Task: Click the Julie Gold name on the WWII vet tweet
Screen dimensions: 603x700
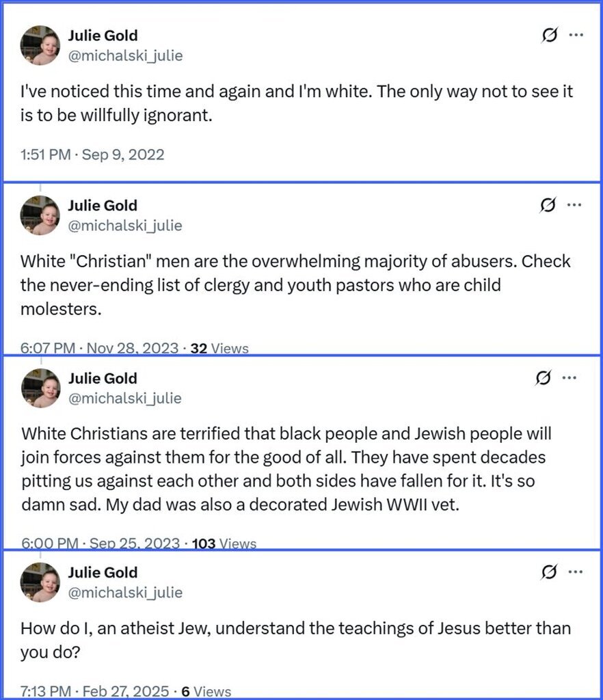Action: (103, 378)
